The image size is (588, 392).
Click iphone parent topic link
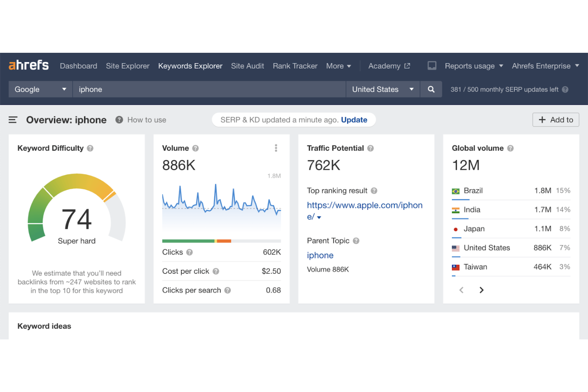(320, 255)
